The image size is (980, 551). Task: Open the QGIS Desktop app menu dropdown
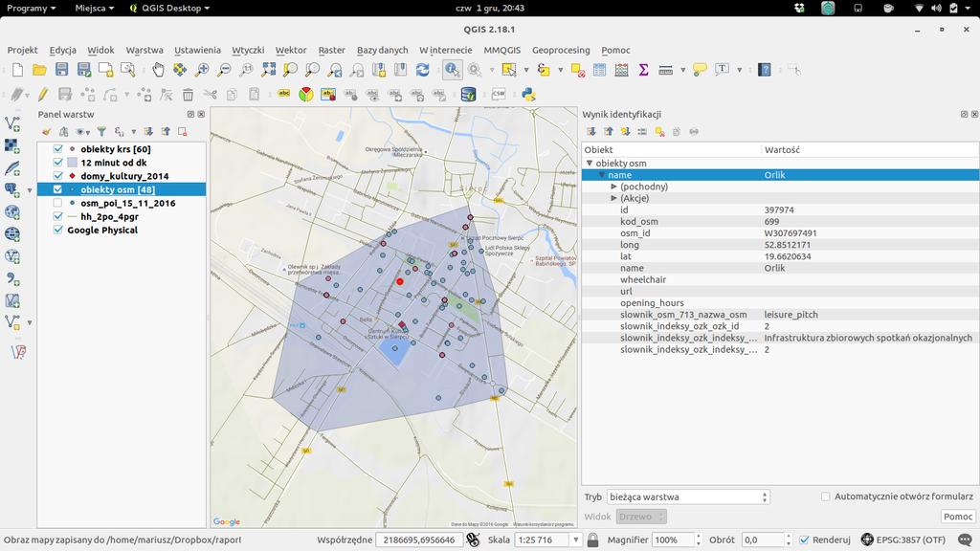click(x=169, y=8)
